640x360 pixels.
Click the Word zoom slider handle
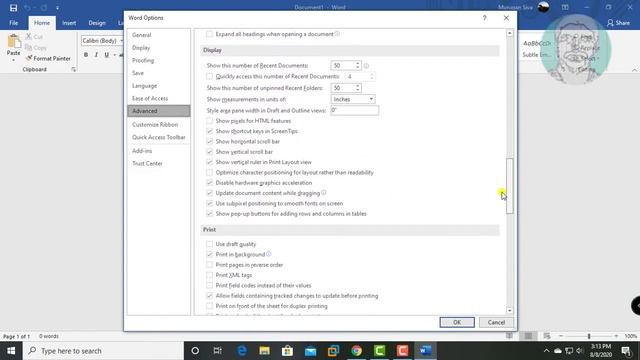(x=589, y=336)
